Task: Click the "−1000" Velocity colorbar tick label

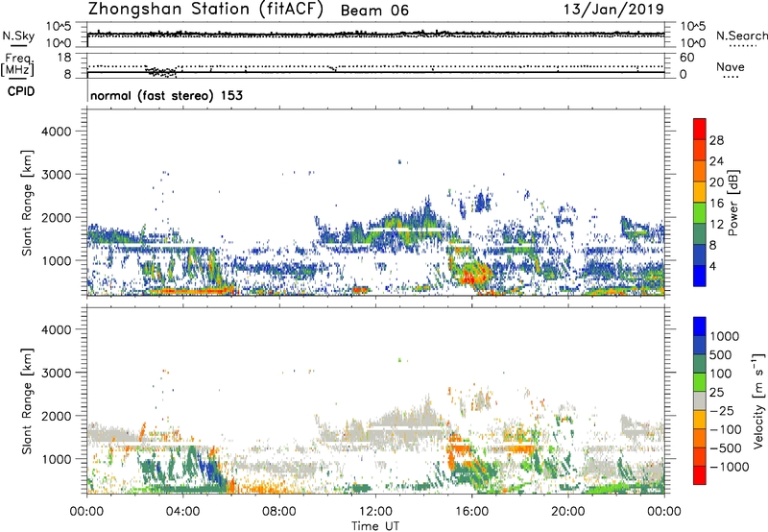Action: tap(729, 467)
